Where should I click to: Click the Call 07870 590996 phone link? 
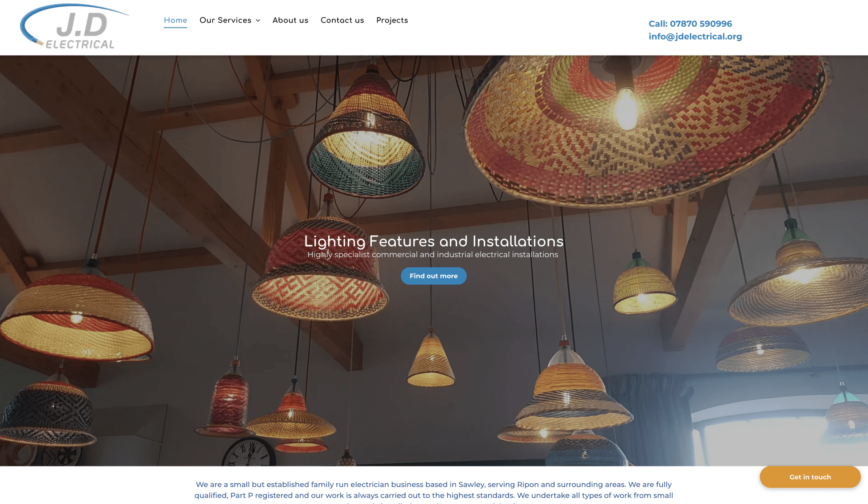click(690, 24)
